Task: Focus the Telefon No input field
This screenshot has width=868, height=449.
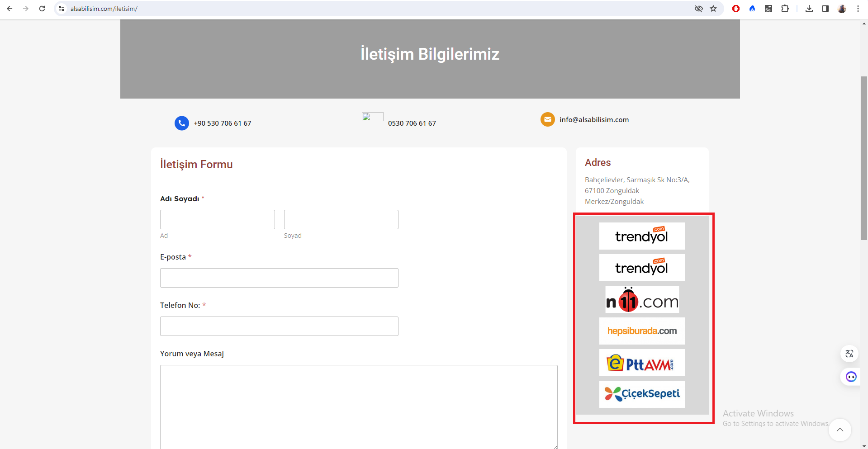Action: pos(279,326)
